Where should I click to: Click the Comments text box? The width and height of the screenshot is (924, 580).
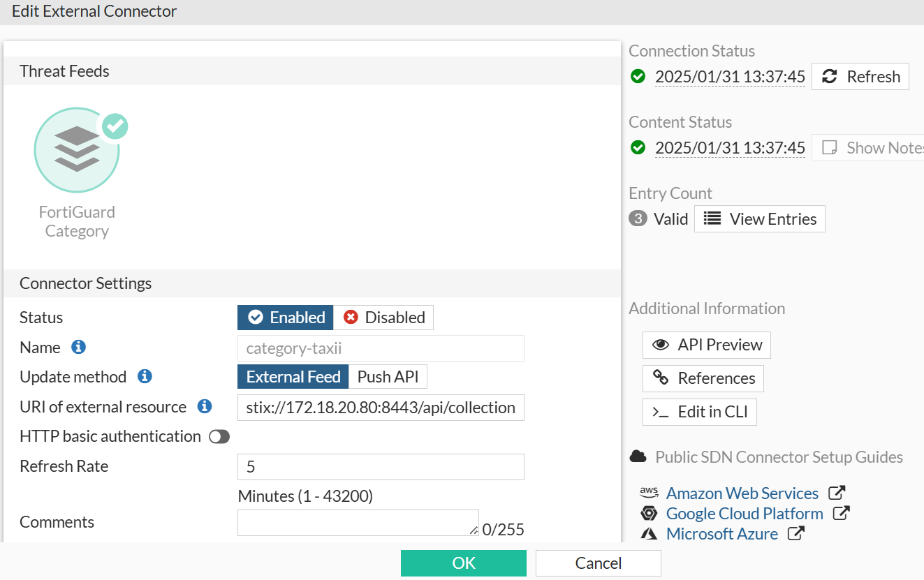358,522
